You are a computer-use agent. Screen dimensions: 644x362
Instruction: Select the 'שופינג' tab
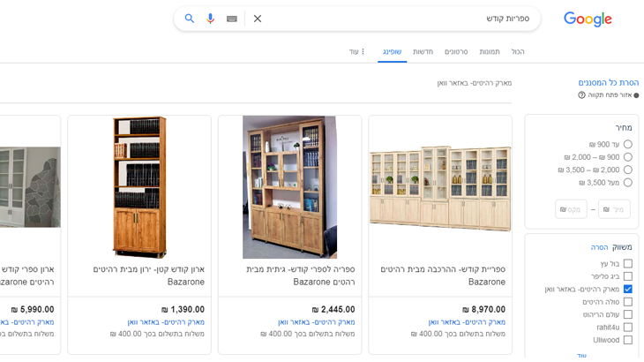click(392, 51)
